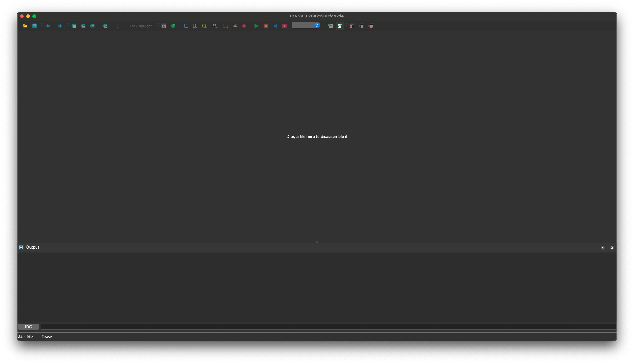The height and width of the screenshot is (364, 634).
Task: Open the forward arrow history dropdown
Action: (64, 27)
